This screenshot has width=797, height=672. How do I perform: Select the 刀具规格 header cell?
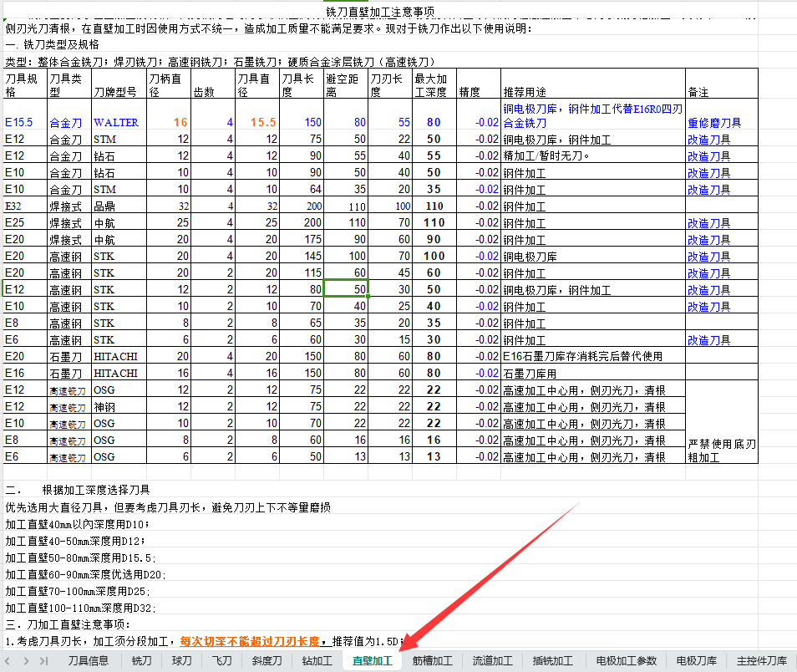pyautogui.click(x=25, y=84)
